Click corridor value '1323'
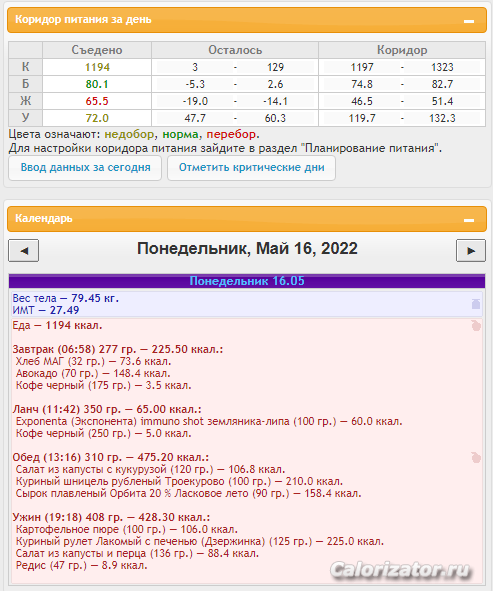 [x=442, y=67]
